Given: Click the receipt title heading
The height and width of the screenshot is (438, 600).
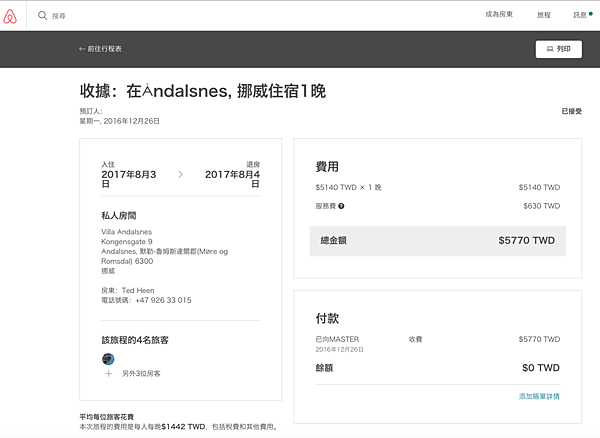Looking at the screenshot, I should (x=203, y=91).
